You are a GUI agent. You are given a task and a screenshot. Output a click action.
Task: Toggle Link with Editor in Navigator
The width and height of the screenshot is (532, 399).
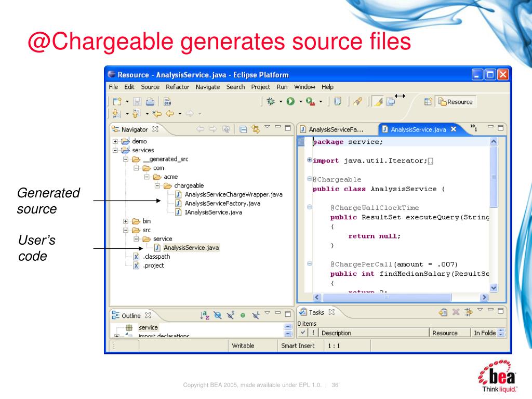point(256,129)
